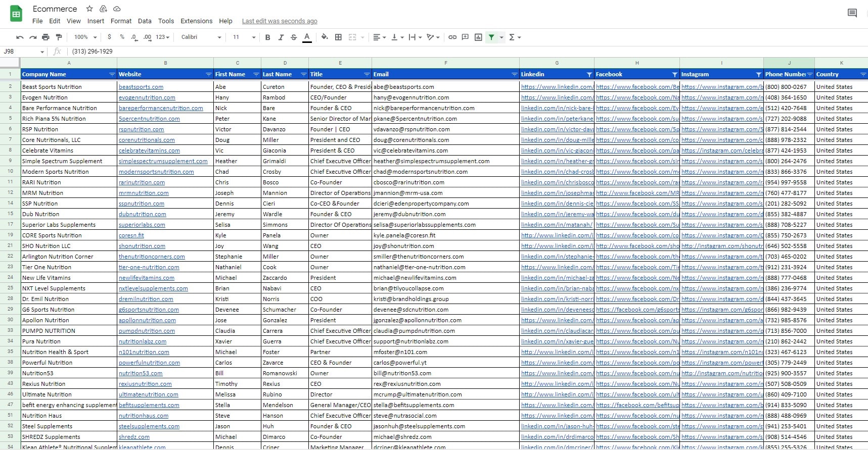868x450 pixels.
Task: Open the zoom level dropdown
Action: click(85, 37)
